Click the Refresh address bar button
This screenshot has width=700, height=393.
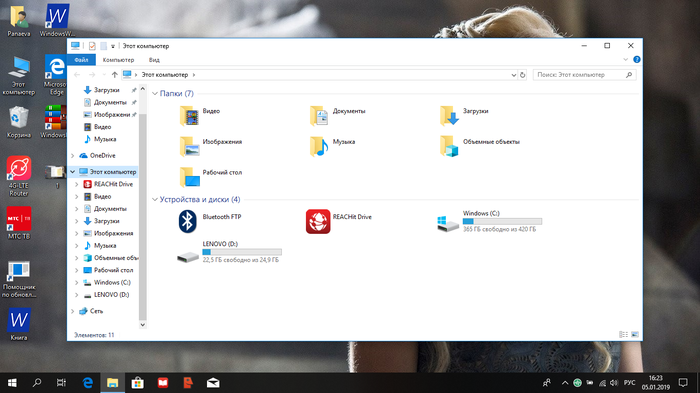point(522,75)
